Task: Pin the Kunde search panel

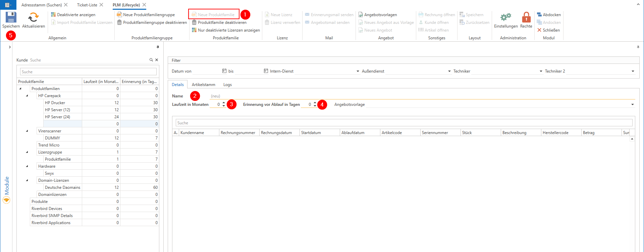Action: pyautogui.click(x=158, y=47)
